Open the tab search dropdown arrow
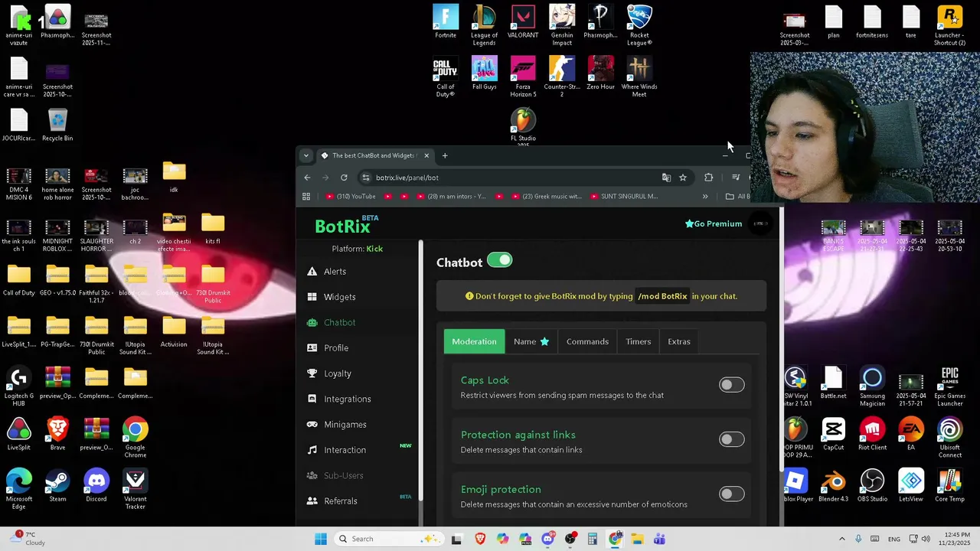The width and height of the screenshot is (980, 551). coord(306,155)
